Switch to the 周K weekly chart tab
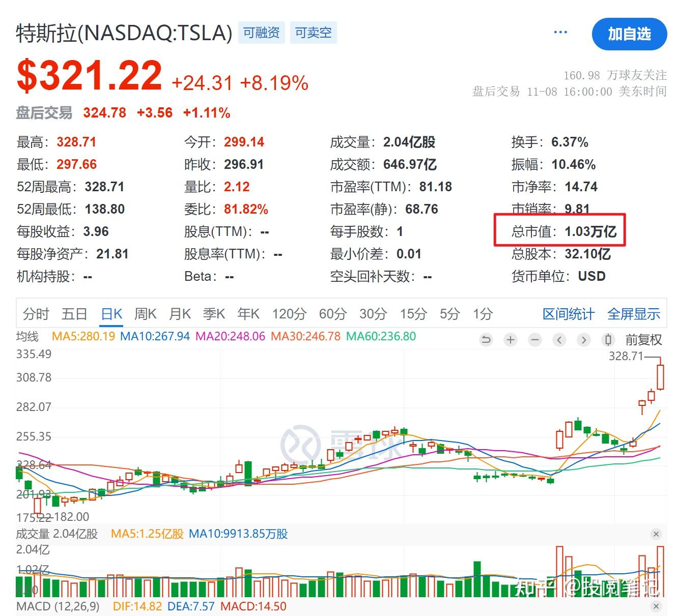This screenshot has width=677, height=616. pos(145,314)
